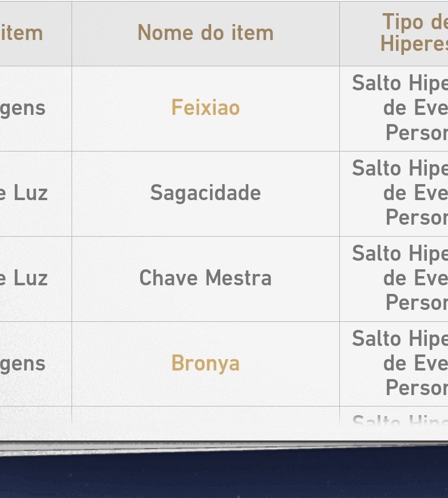Screen dimensions: 448x498
Task: Select the golden Bronya item name
Action: pos(205,364)
